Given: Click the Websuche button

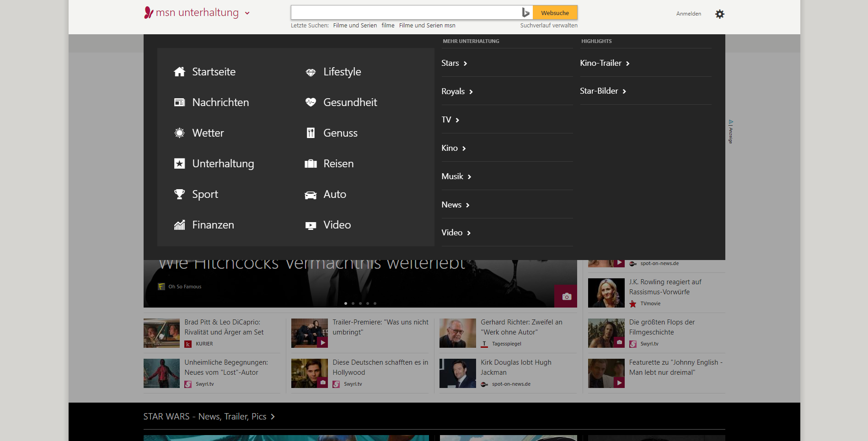Looking at the screenshot, I should pos(555,13).
